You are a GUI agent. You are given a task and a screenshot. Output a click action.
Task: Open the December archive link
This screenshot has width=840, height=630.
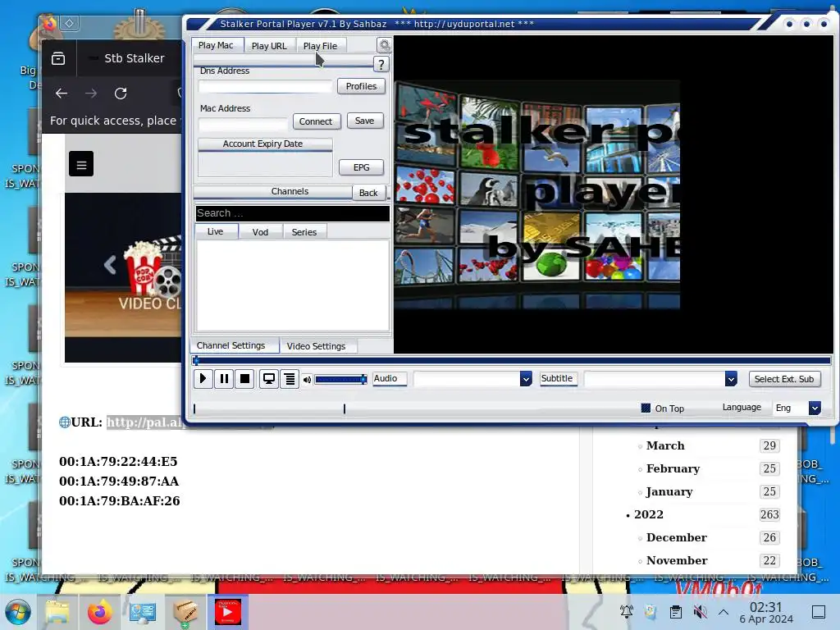[x=677, y=538]
